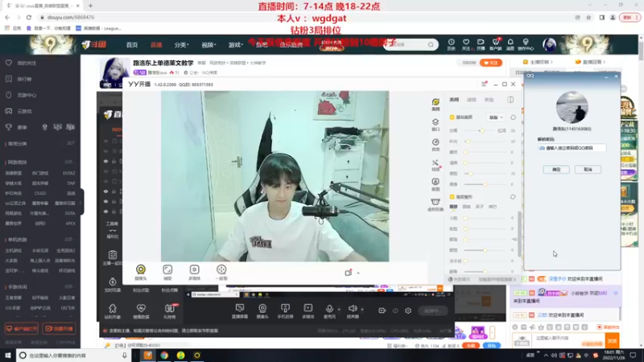Viewport: 644px width, 362px height.
Task: Click the YY hamburger menu icon
Action: coord(484,84)
